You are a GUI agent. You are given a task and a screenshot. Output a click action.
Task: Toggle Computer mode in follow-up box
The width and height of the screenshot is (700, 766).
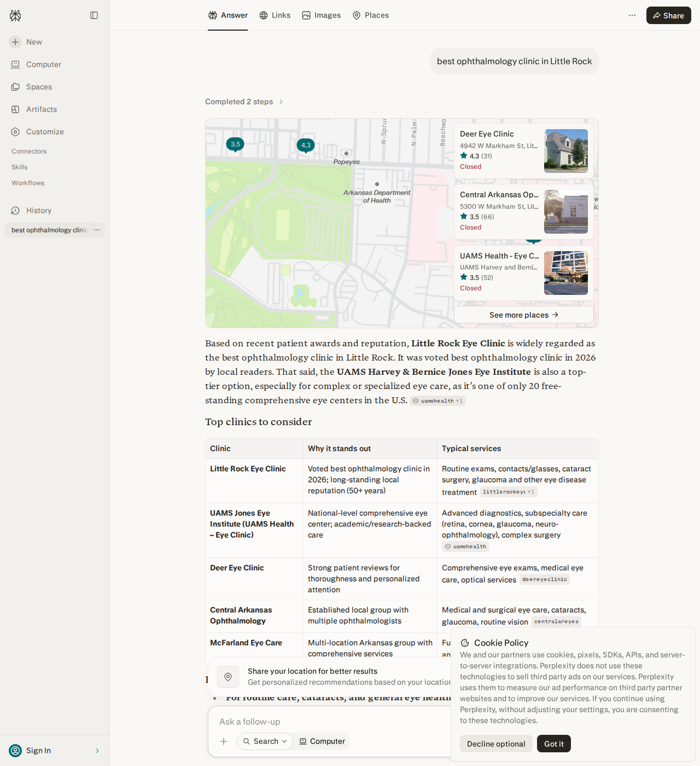[x=322, y=741]
